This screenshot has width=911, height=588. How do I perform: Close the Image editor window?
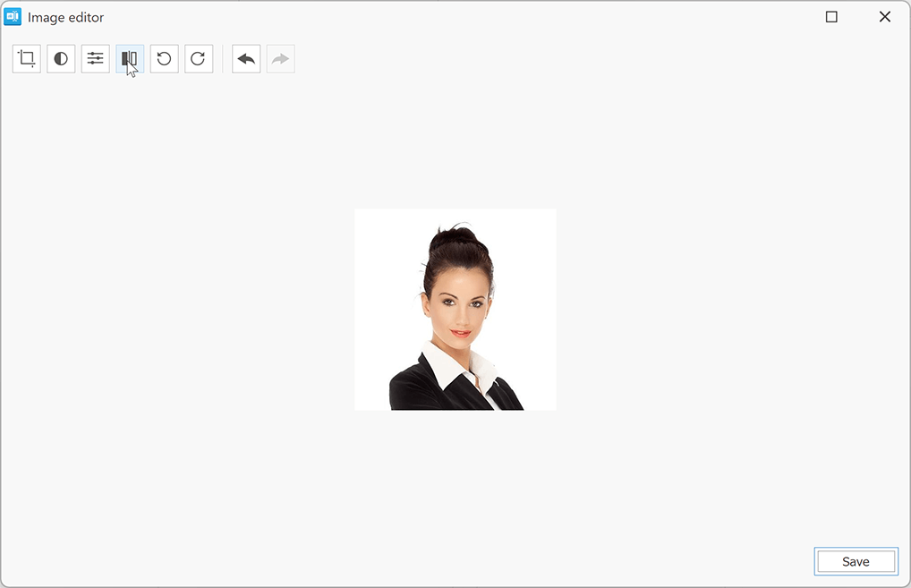click(884, 17)
